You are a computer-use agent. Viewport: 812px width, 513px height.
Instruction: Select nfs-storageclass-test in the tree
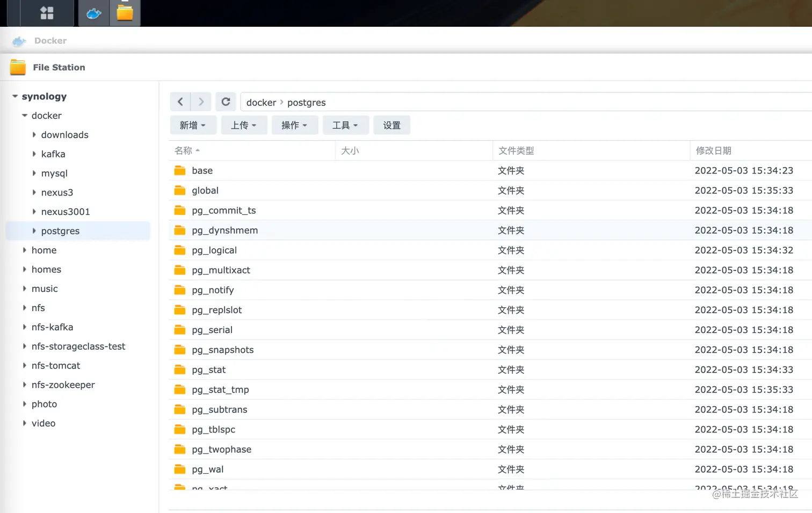78,346
